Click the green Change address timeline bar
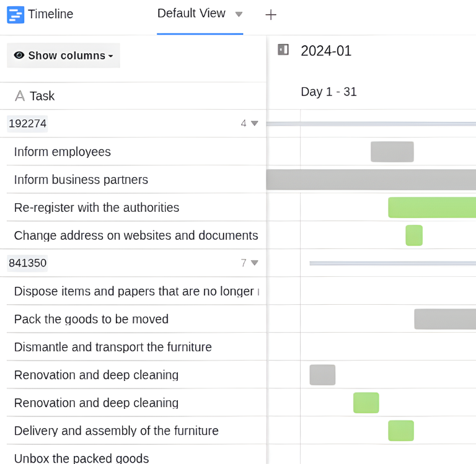Viewport: 476px width, 464px height. point(414,235)
